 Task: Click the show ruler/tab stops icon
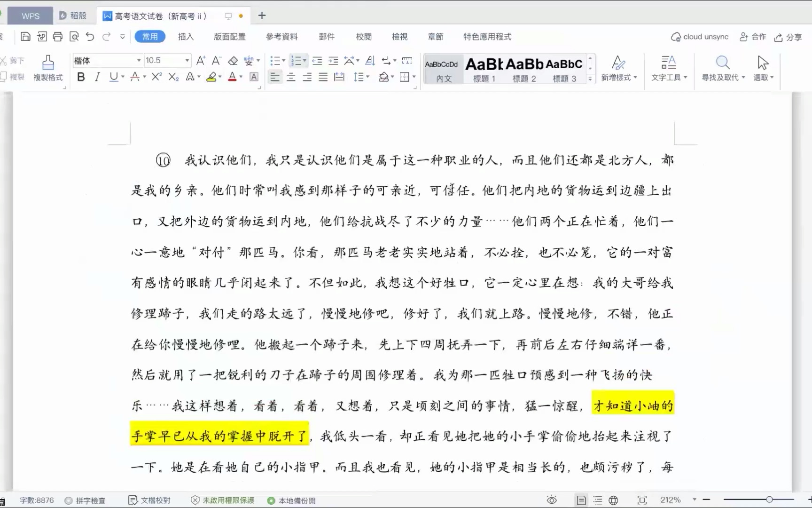click(x=407, y=61)
